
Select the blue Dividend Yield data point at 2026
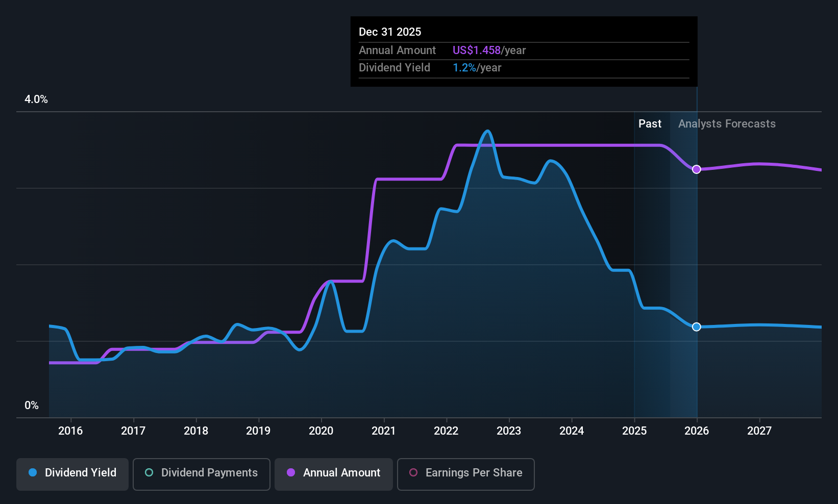[x=697, y=327]
